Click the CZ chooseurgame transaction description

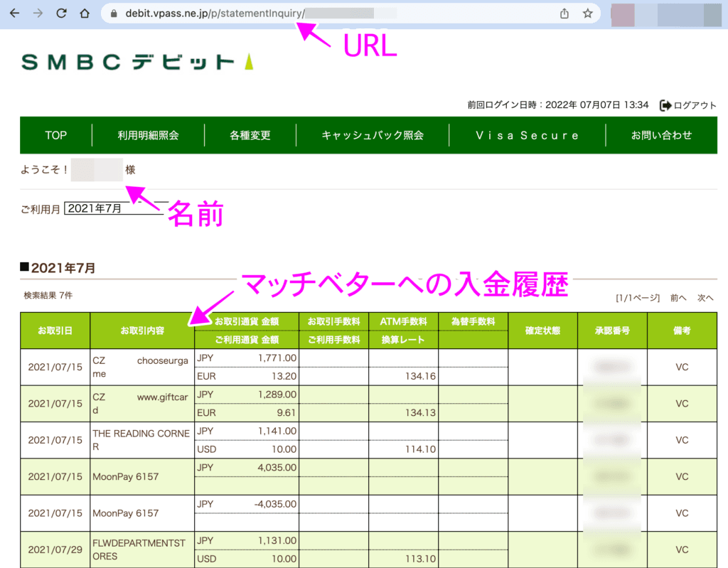point(141,367)
